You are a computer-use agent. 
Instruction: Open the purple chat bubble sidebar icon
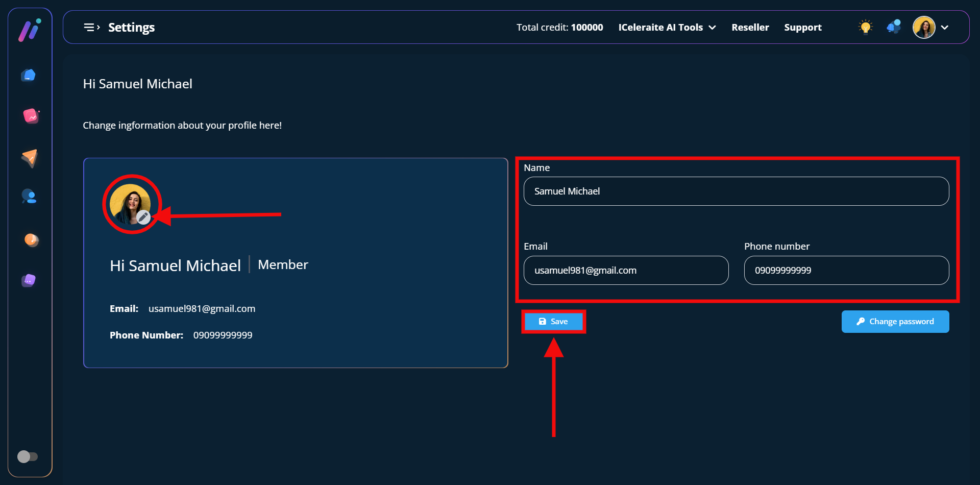[29, 280]
